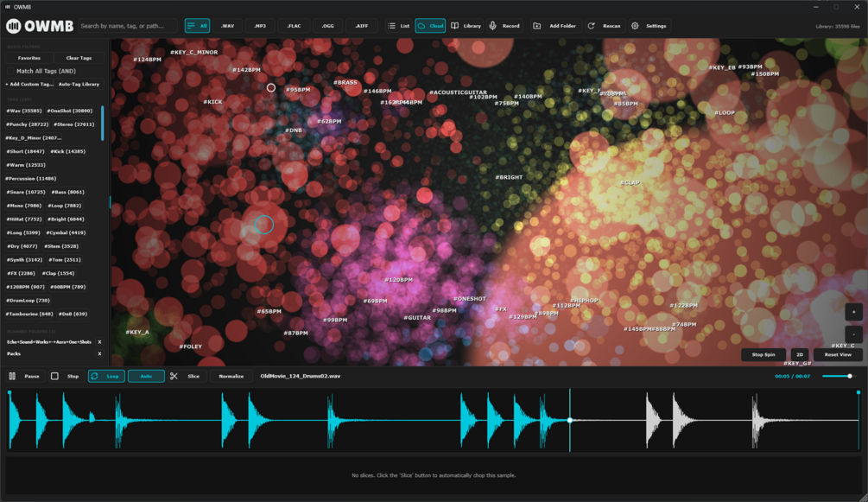
Task: Stop playback
Action: [x=66, y=376]
